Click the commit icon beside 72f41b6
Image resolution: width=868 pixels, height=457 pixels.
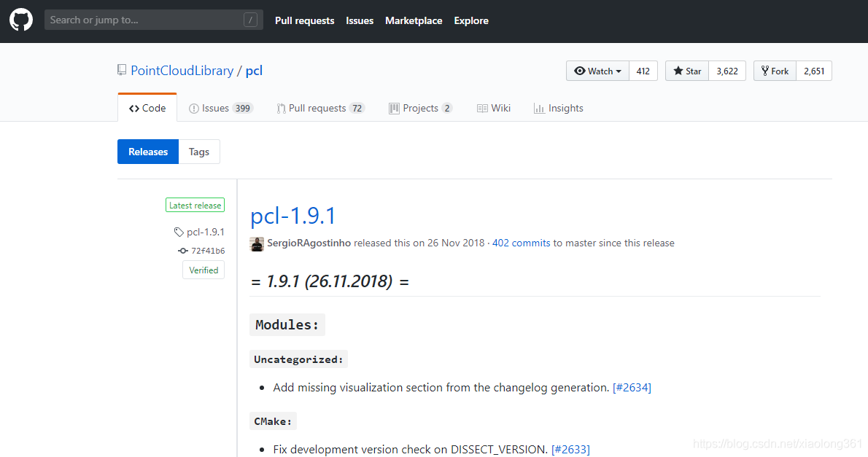click(182, 251)
